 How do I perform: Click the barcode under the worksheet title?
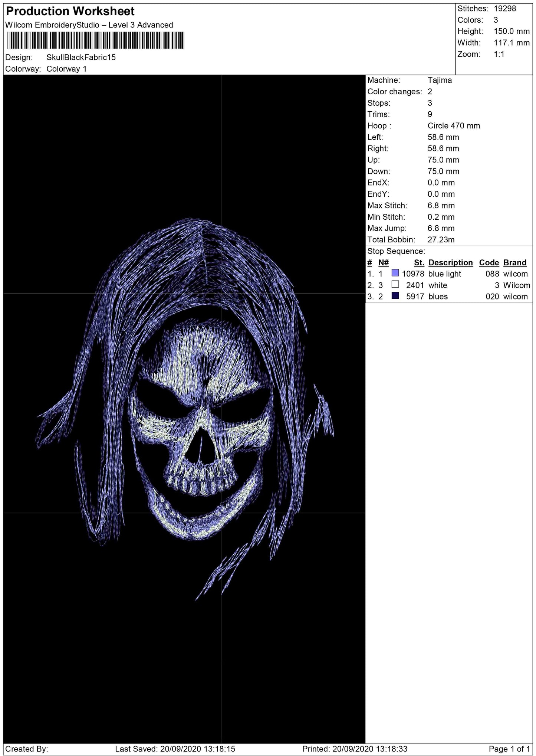[95, 40]
